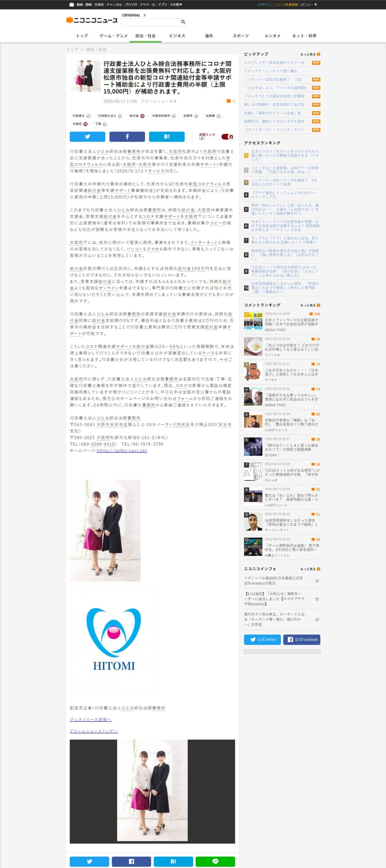Select the ゲーム・アニメ tab
The image size is (386, 868).
(x=113, y=36)
